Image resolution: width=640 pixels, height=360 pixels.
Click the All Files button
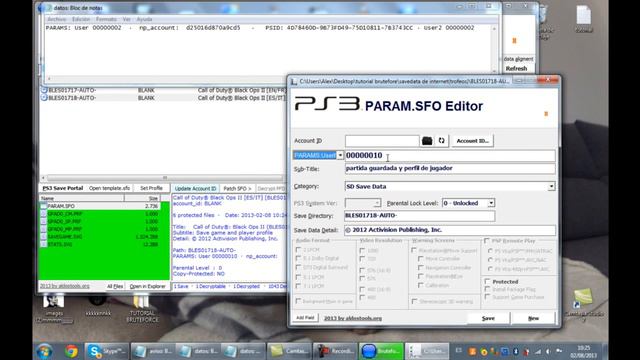tap(115, 287)
